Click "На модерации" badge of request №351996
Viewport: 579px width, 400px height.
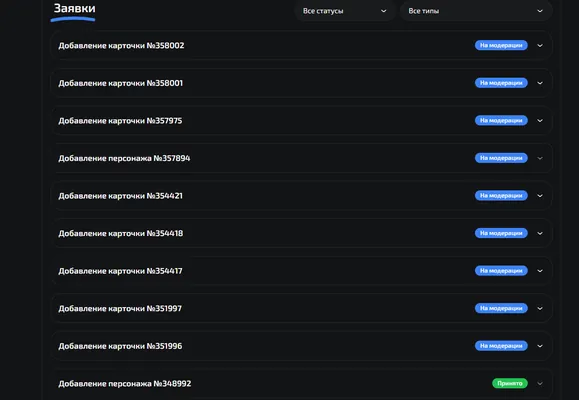501,346
